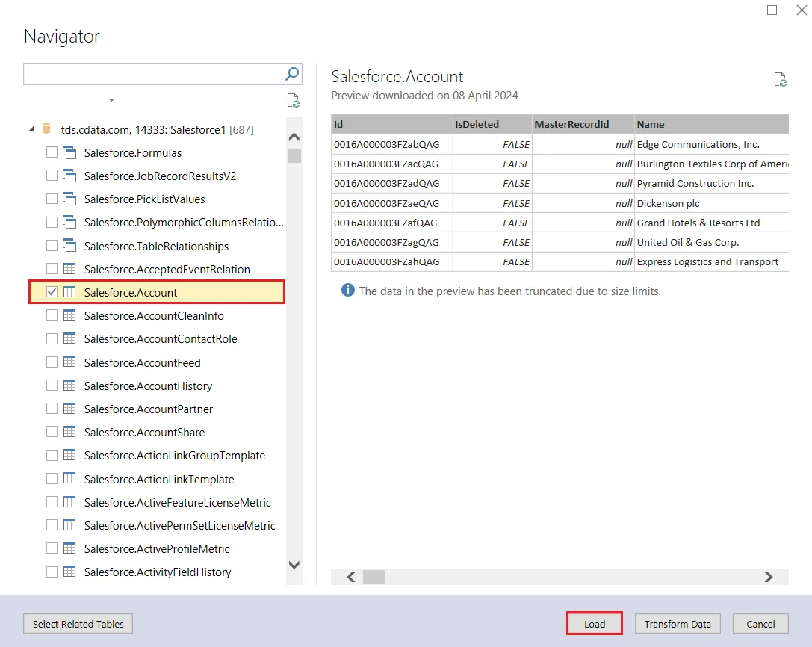
Task: Uncheck the Salesforce.Account checkbox
Action: coord(52,293)
